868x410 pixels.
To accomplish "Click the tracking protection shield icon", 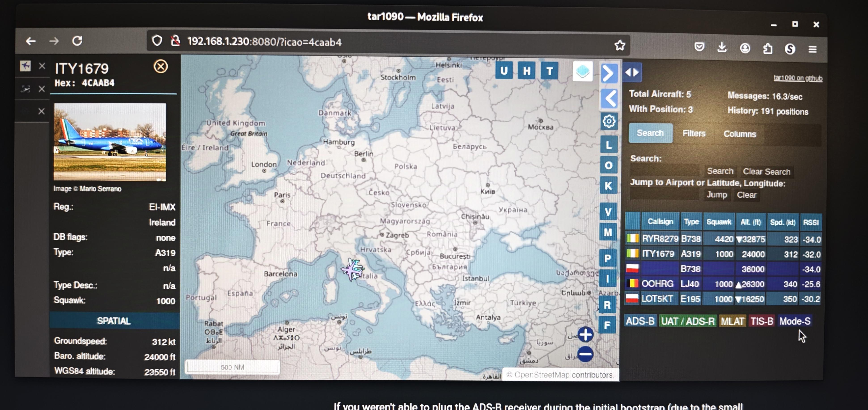I will coord(157,41).
